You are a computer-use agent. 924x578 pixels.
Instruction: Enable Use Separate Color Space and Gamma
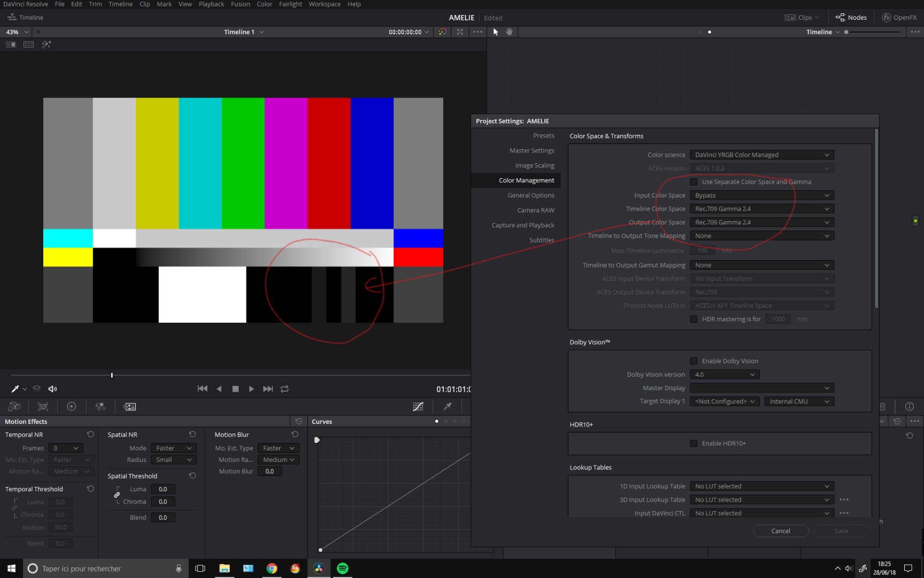694,182
